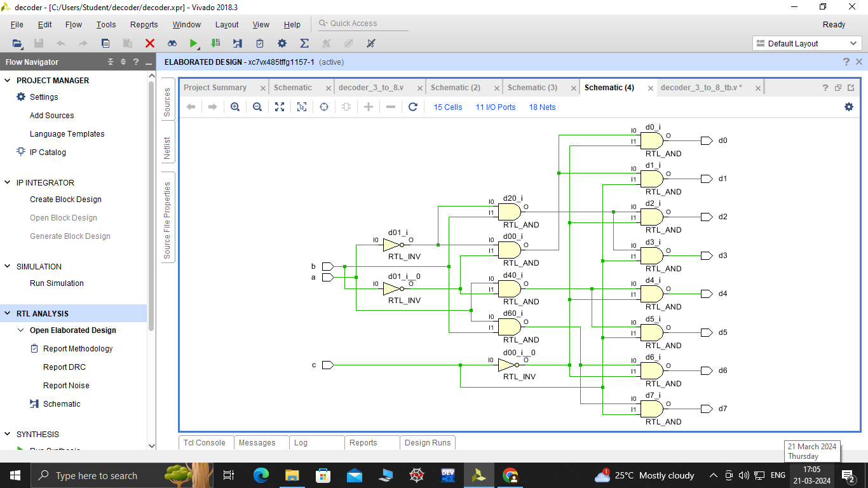Expand all Flow Navigator sections with the up-down arrows
The image size is (868, 488).
(x=123, y=62)
